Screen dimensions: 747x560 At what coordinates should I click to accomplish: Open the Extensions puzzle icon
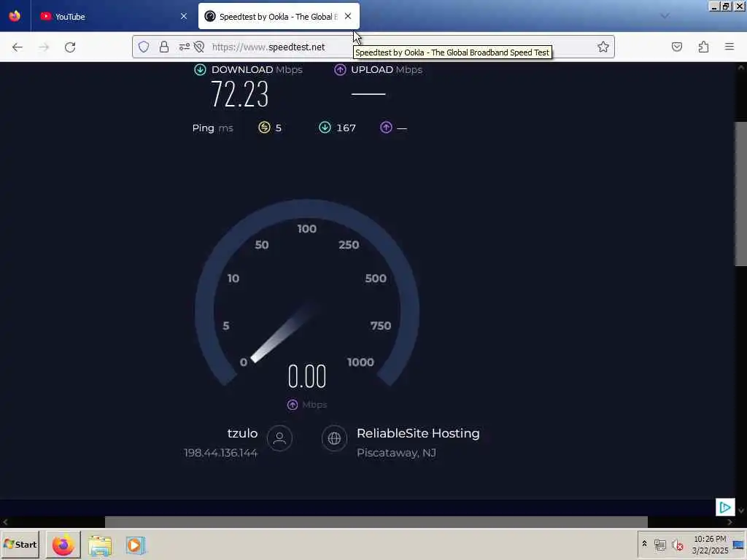(x=703, y=47)
